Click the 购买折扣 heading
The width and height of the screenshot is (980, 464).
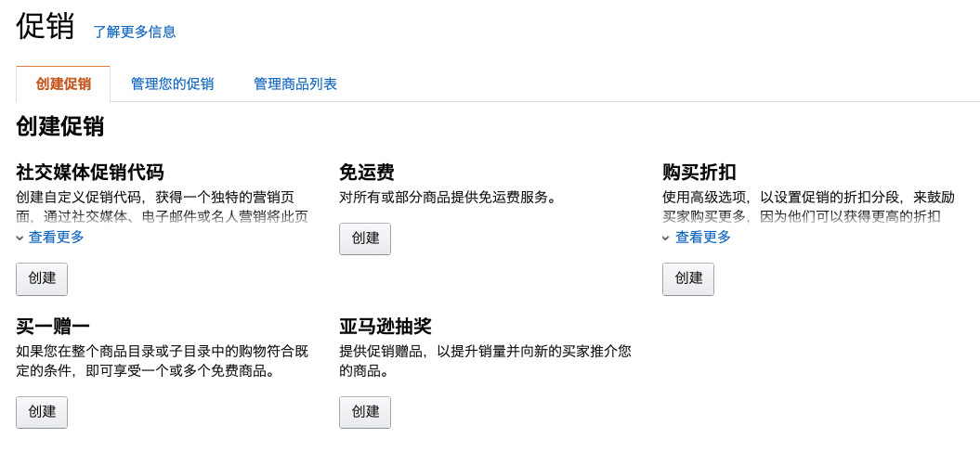point(699,172)
